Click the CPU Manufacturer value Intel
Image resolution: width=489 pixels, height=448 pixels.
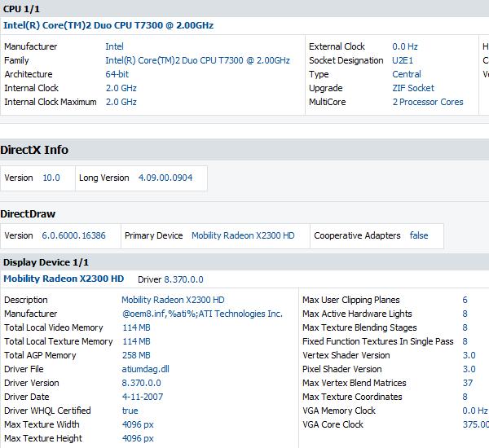114,46
